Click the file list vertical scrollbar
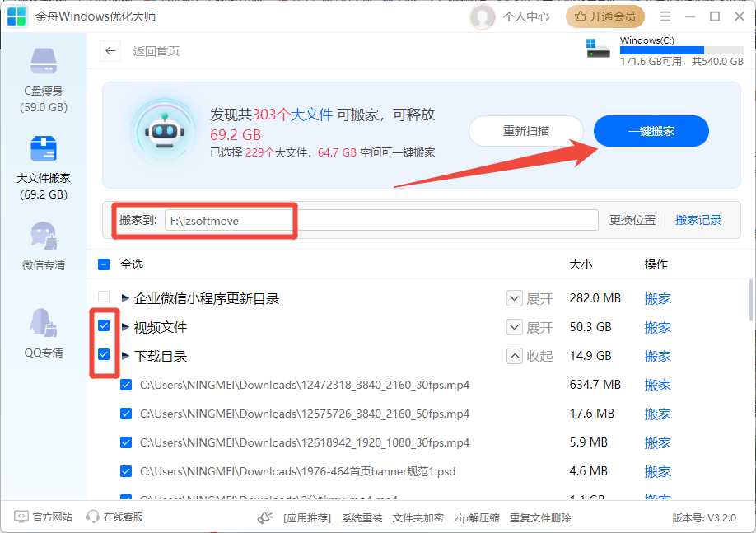This screenshot has width=756, height=533. pos(750,300)
